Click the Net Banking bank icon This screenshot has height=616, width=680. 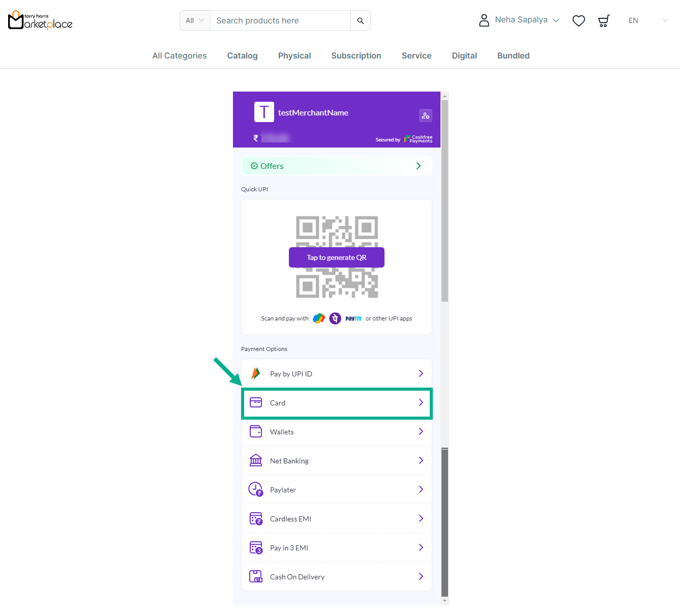(256, 460)
